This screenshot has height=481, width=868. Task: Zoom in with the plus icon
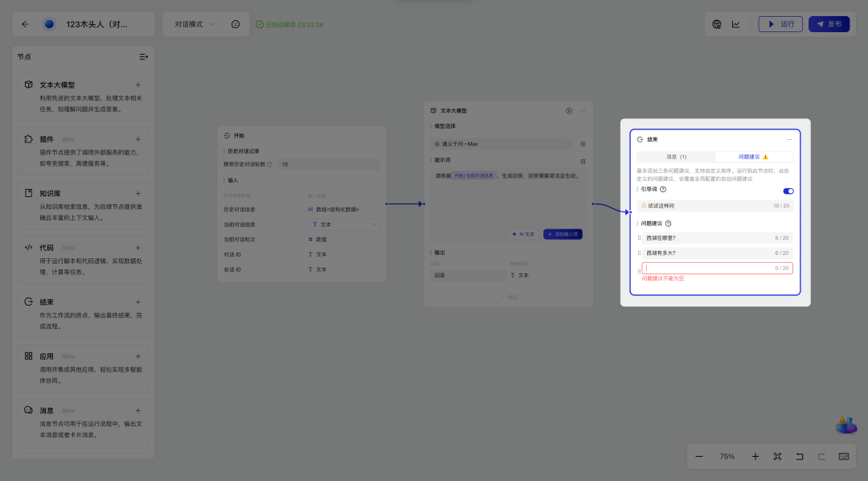click(x=755, y=457)
